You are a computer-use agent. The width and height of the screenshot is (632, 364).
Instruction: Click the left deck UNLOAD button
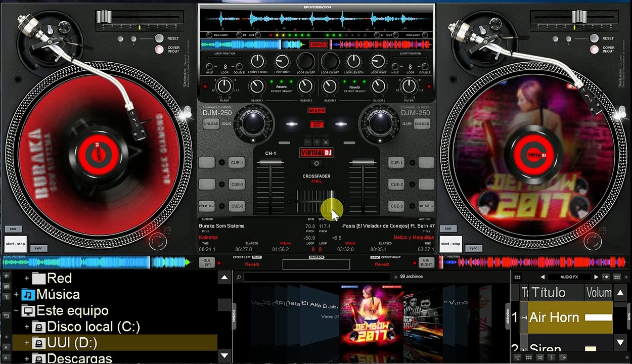[x=211, y=124]
